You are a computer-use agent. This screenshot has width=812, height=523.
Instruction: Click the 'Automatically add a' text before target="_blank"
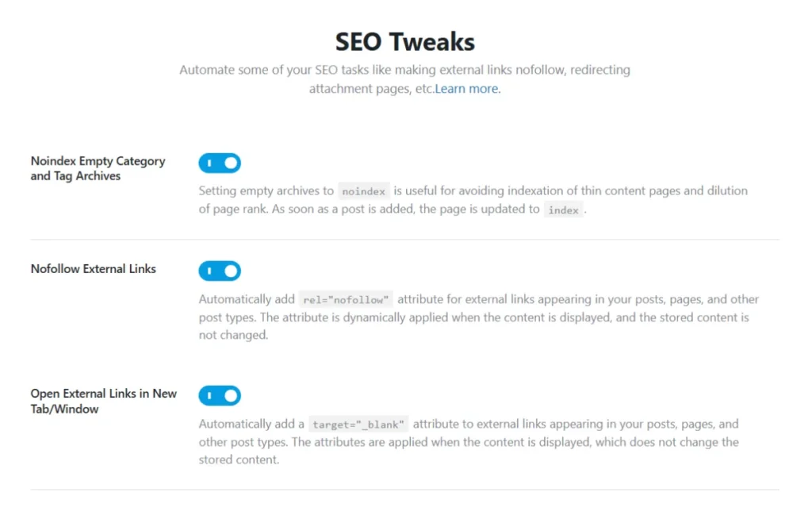tap(251, 424)
